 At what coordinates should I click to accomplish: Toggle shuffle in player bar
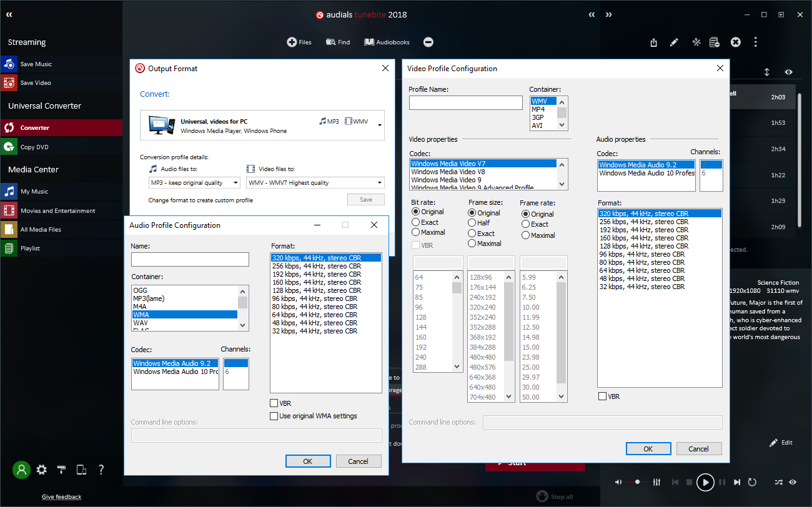(778, 482)
